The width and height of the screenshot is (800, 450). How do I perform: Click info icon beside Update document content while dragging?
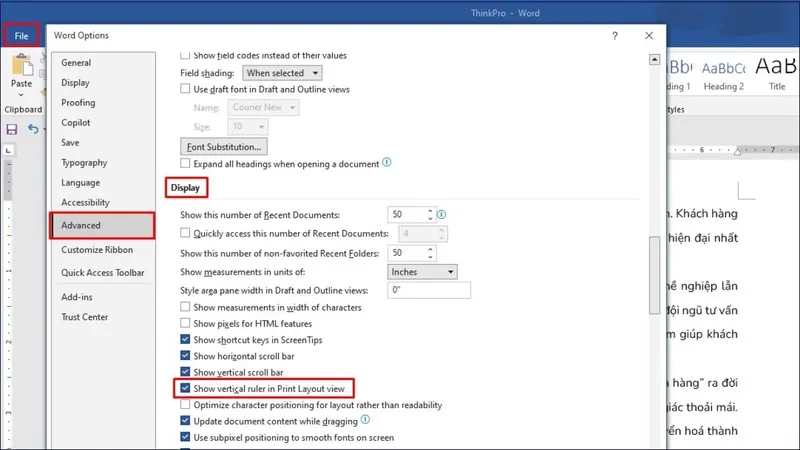pos(365,419)
